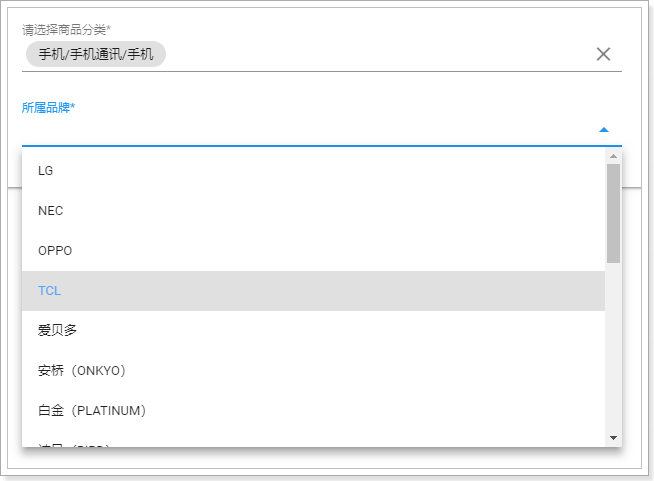Collapse the brand dropdown arrow

click(x=603, y=130)
